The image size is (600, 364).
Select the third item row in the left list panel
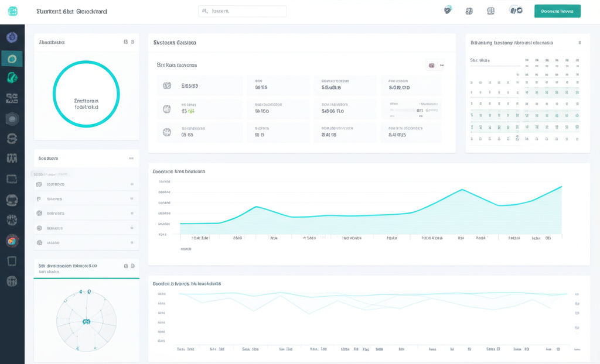click(86, 214)
